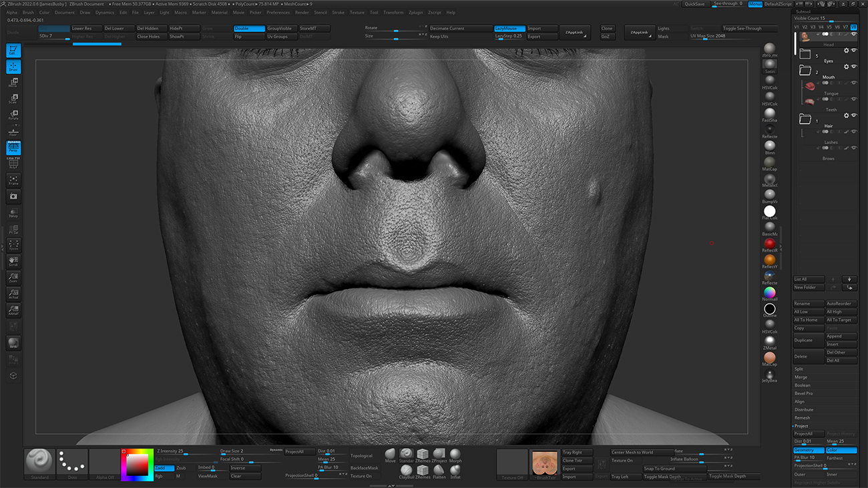Collapse the Hair subtool folder
The height and width of the screenshot is (488, 868).
[x=805, y=119]
